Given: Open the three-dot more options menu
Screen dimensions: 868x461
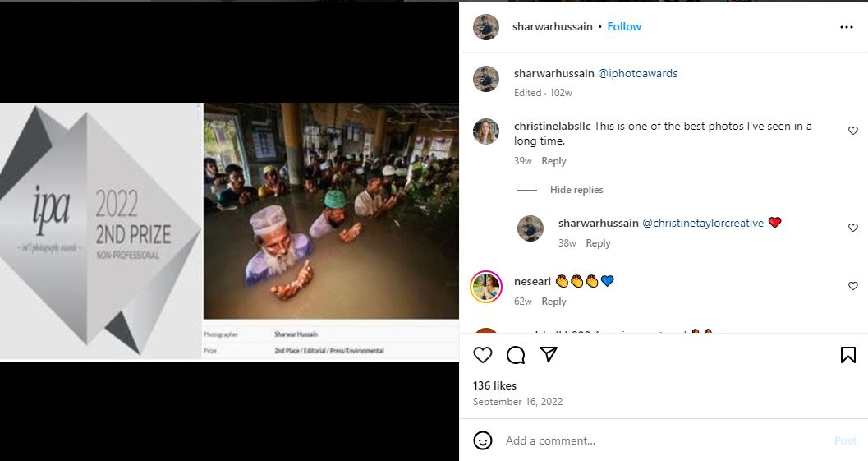Looking at the screenshot, I should tap(847, 27).
